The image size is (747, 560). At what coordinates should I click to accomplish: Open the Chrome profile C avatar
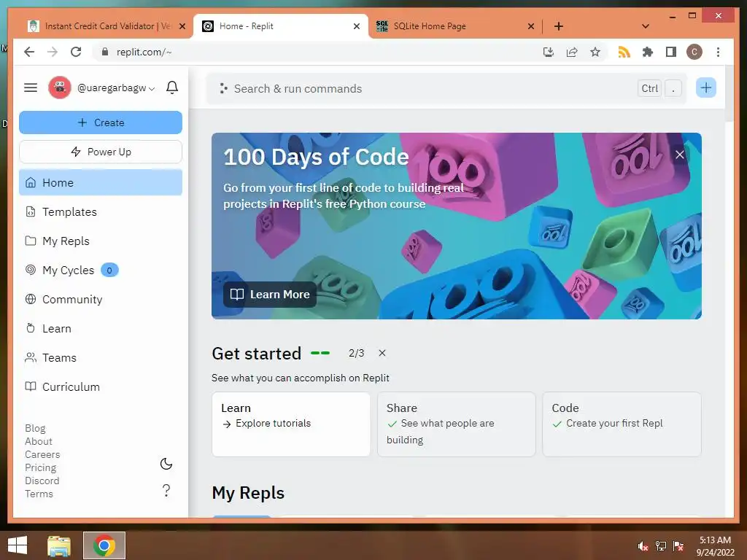[694, 52]
